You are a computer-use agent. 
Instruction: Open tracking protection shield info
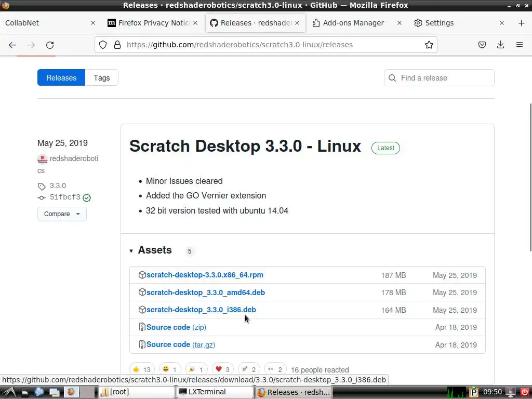(103, 45)
